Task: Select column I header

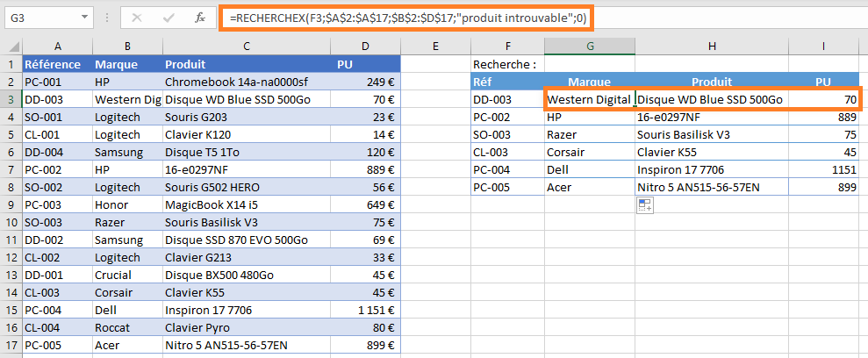Action: [x=824, y=47]
